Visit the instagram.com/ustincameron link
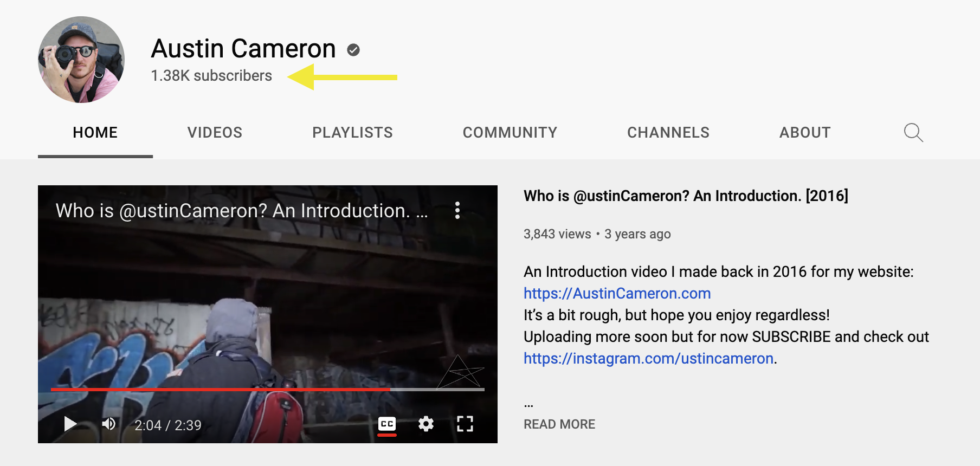This screenshot has height=466, width=980. (648, 358)
